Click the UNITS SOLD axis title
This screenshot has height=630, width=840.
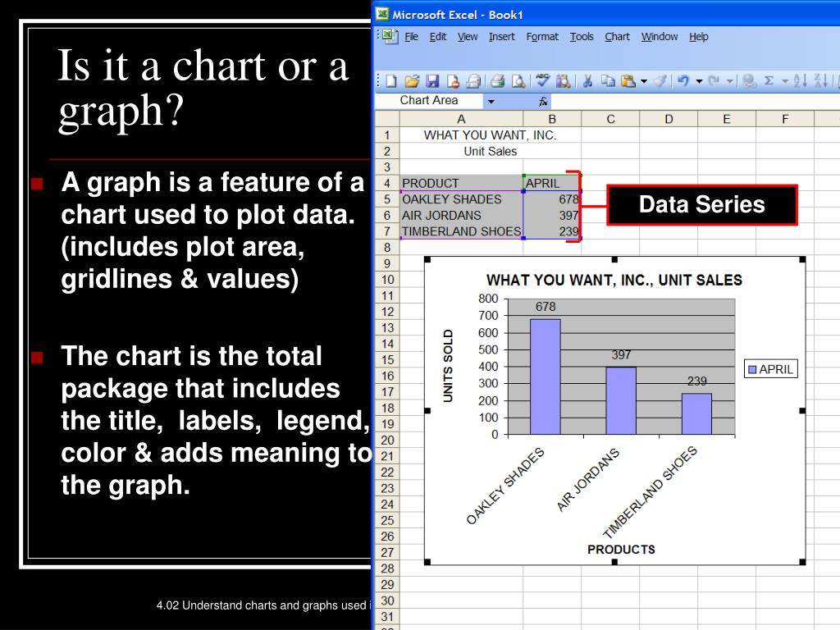[448, 366]
